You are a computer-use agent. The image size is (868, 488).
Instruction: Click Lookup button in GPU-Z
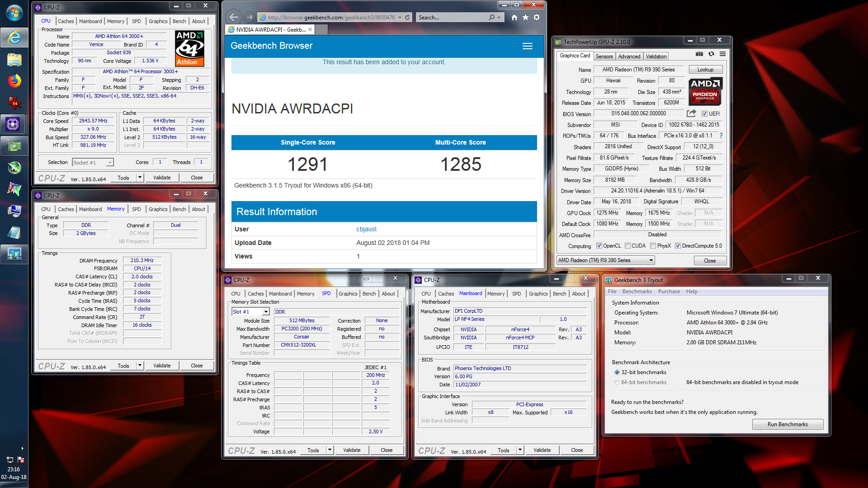[705, 70]
